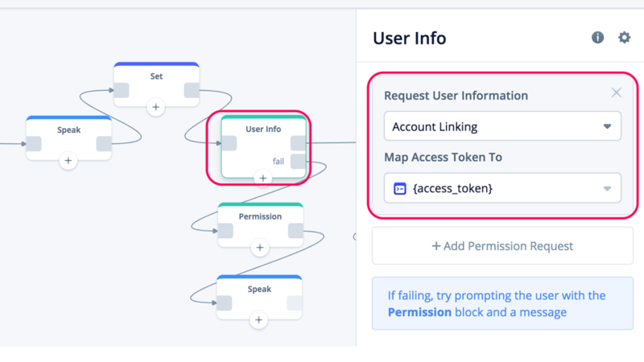Click Add Permission Request button
Viewport: 644px width, 362px height.
[x=502, y=246]
